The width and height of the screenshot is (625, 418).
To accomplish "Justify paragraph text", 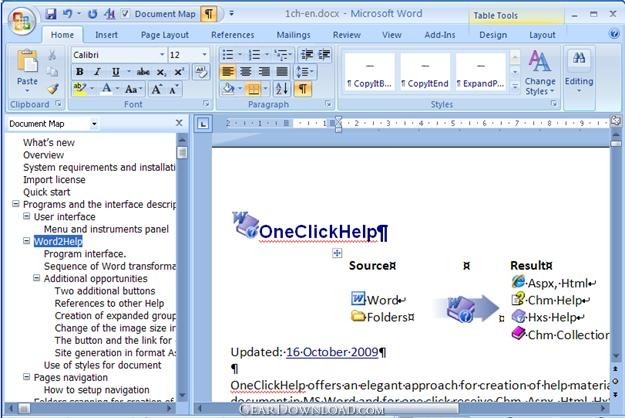I will pos(282,72).
